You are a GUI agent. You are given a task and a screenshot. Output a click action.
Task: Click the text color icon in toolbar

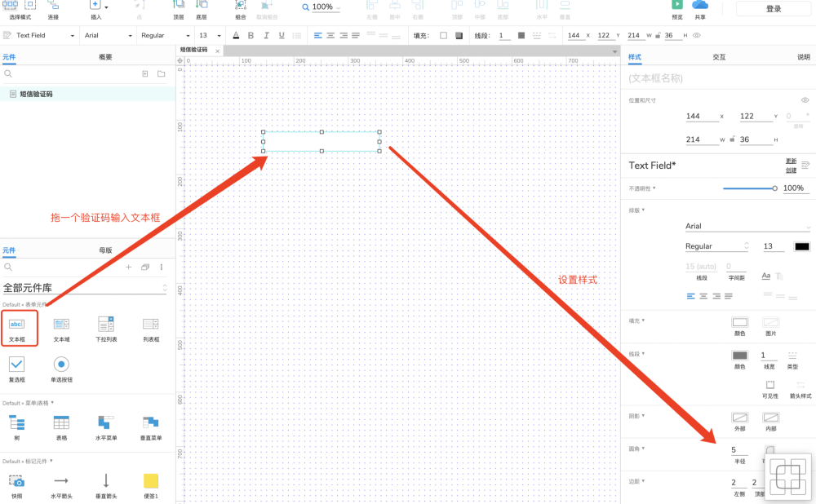pyautogui.click(x=237, y=35)
